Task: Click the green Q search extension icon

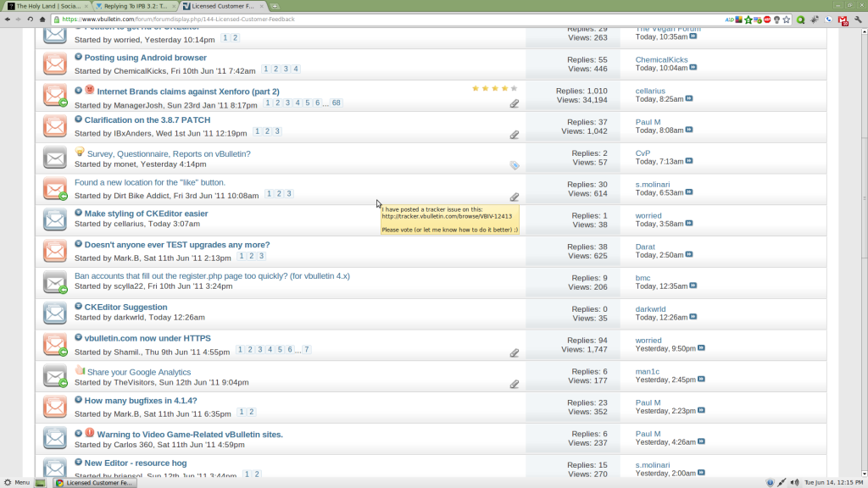Action: [x=800, y=20]
